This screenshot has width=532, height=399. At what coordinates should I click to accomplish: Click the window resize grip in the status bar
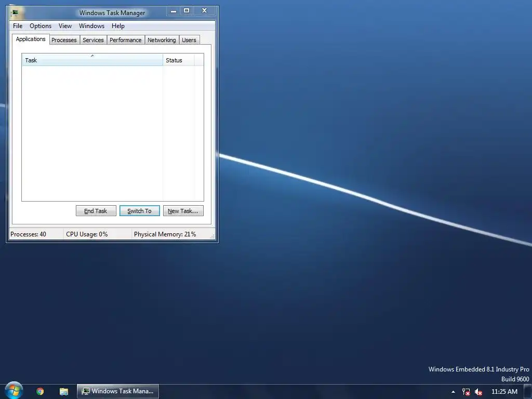point(212,236)
